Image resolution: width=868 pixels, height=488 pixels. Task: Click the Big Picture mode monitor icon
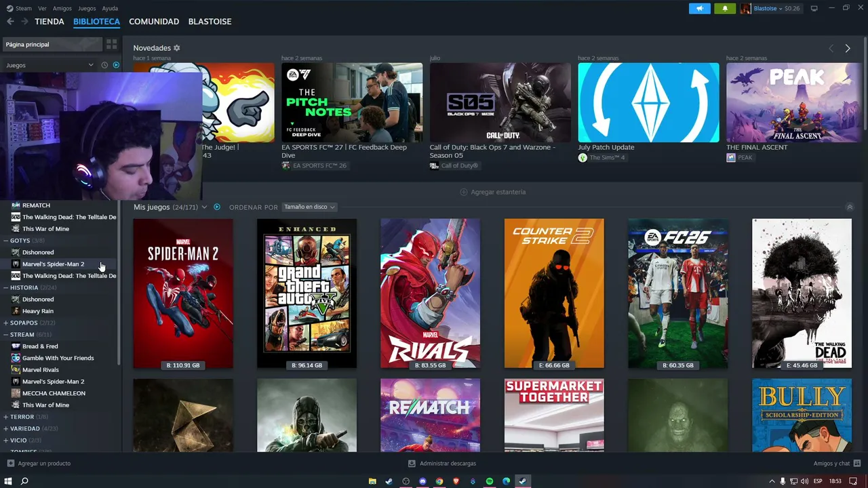[x=814, y=8]
